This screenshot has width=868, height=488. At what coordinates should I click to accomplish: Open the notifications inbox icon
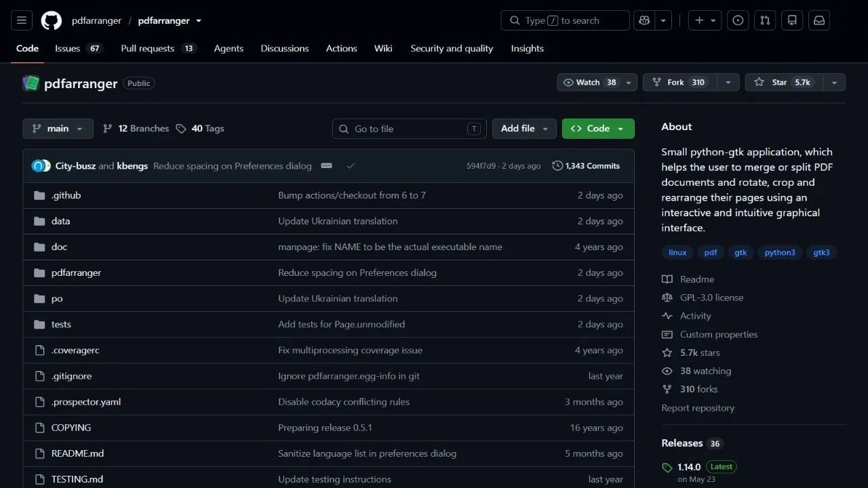coord(819,20)
